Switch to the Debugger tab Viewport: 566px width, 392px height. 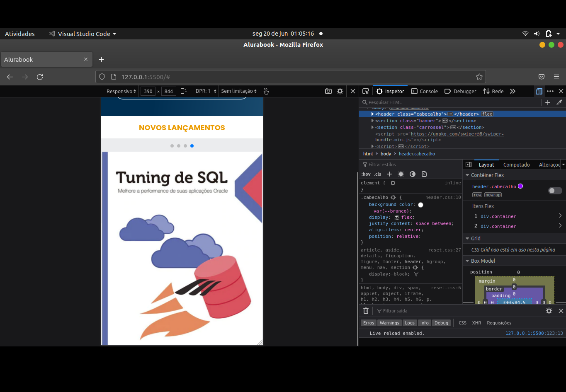(460, 91)
